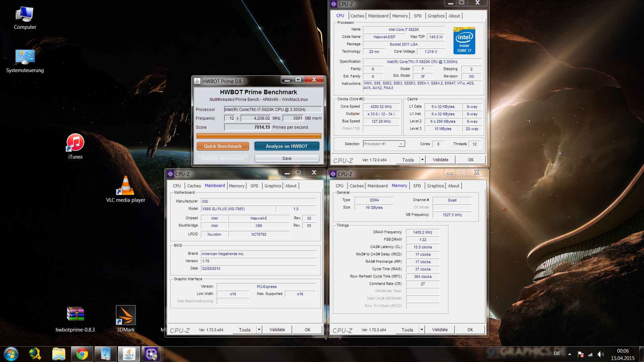Image resolution: width=644 pixels, height=362 pixels.
Task: Click Tools button in Memory CPU-Z window
Action: pos(407,329)
